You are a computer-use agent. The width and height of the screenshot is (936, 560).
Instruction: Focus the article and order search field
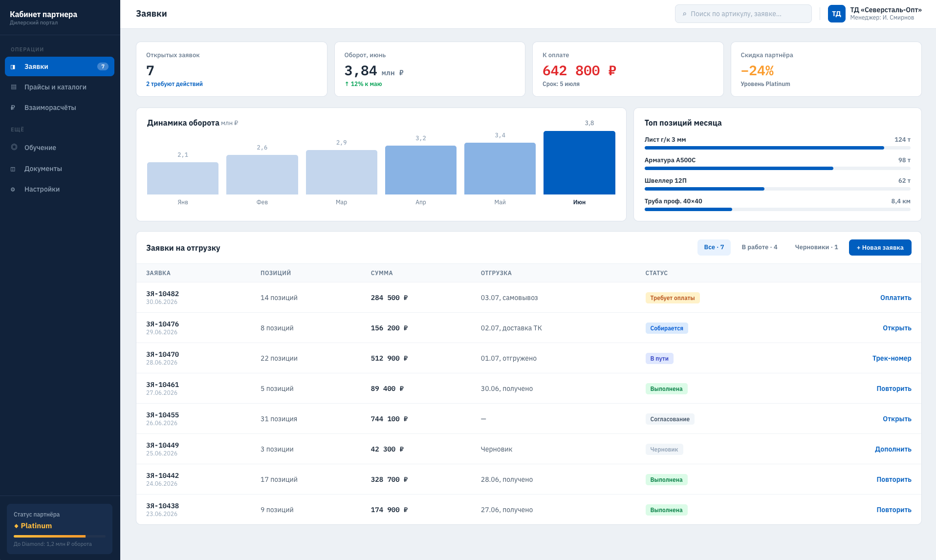click(743, 14)
